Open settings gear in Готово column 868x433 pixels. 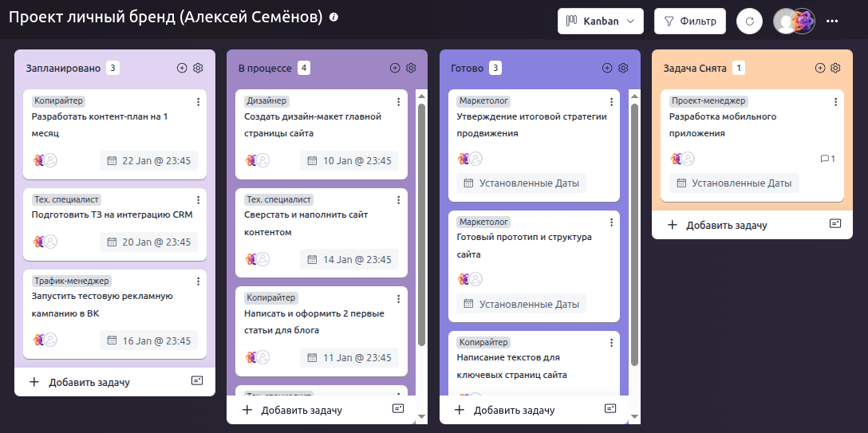623,69
